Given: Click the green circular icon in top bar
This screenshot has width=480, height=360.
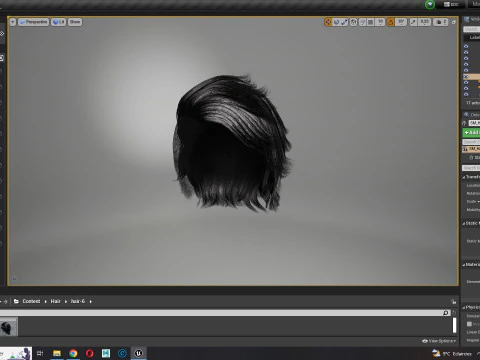Looking at the screenshot, I should (x=430, y=4).
